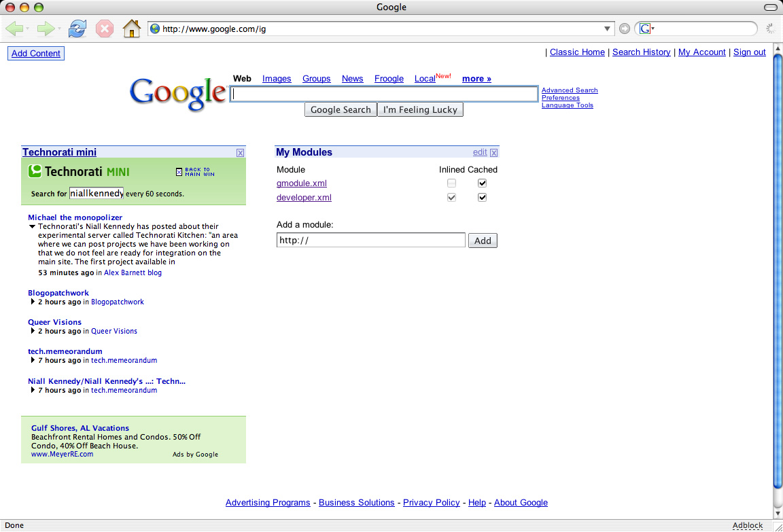Click the Technorati green logo icon

tap(35, 171)
